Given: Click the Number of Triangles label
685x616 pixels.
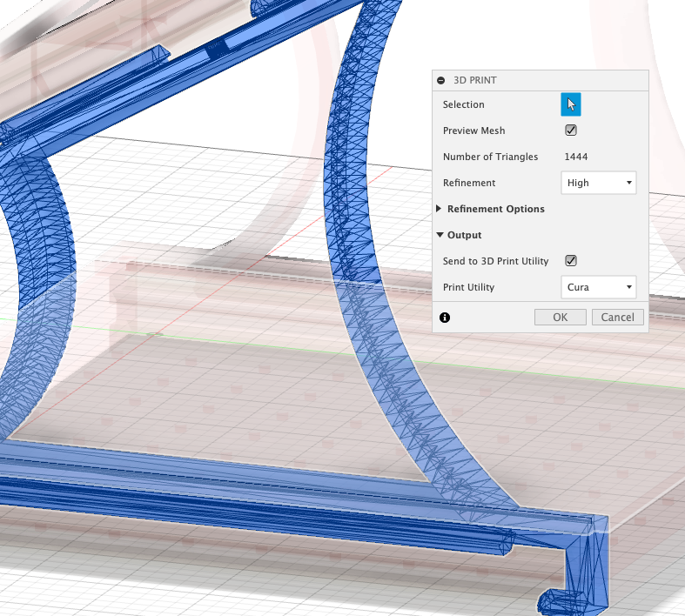Looking at the screenshot, I should 490,157.
